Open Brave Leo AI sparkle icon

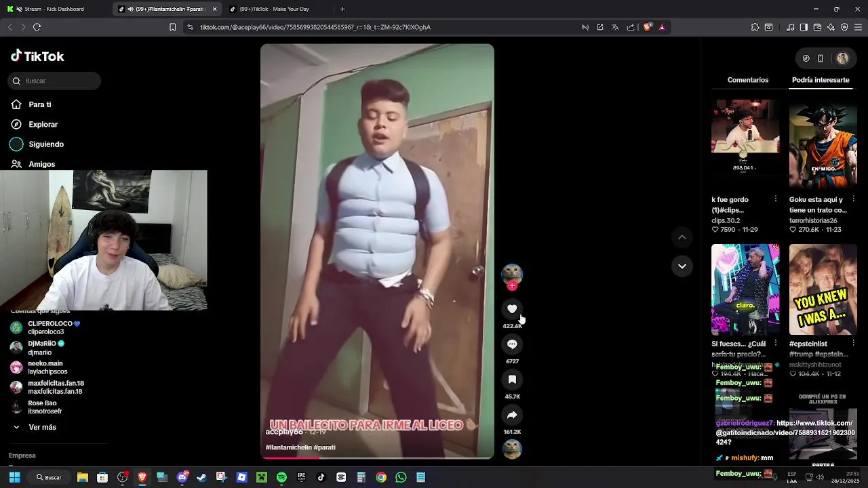tap(831, 27)
